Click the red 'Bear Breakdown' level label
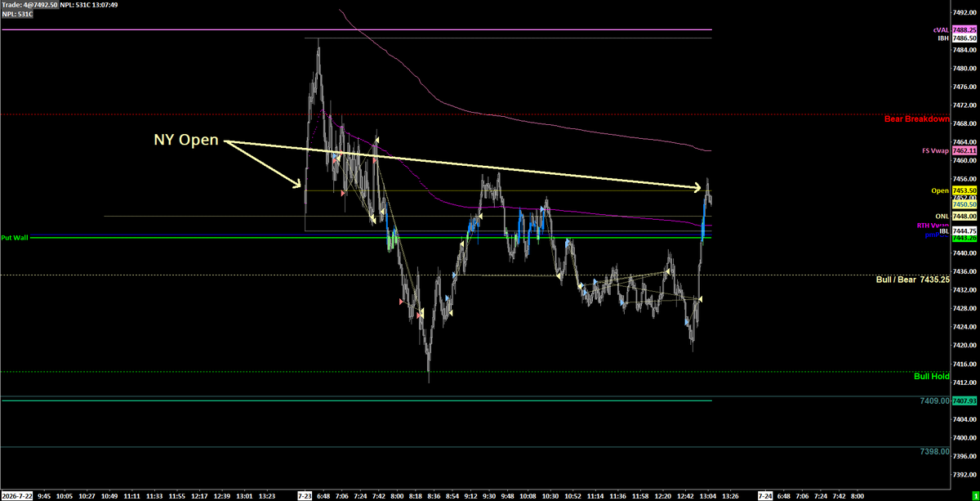980x501 pixels. pos(917,119)
